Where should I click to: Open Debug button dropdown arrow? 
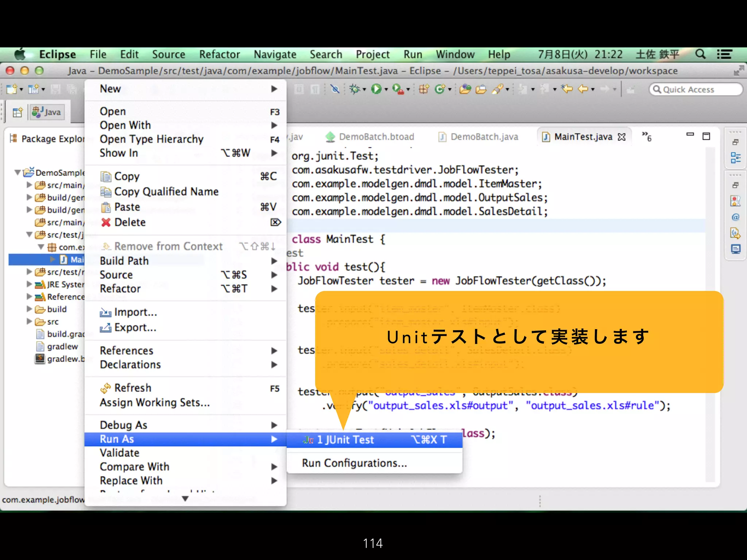pos(364,90)
